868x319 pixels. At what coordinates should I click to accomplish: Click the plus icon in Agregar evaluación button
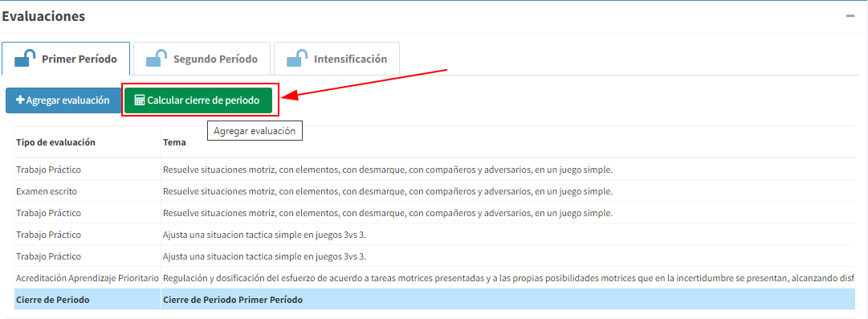pos(21,100)
